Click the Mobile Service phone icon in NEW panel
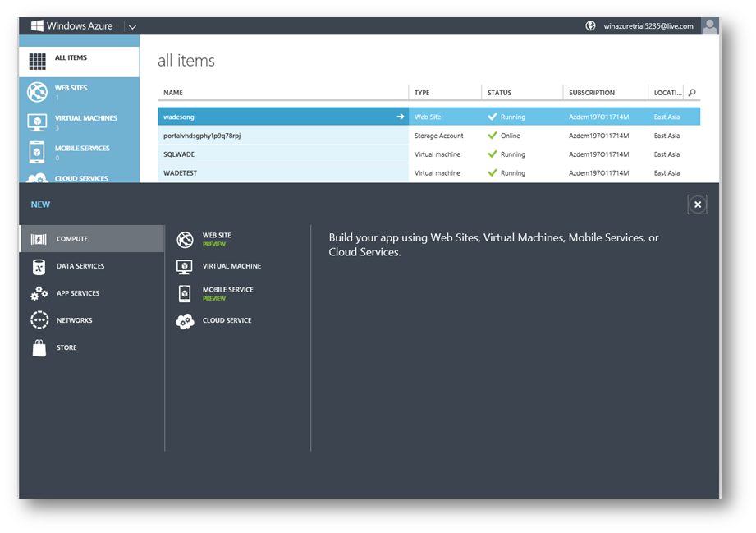 pos(185,293)
